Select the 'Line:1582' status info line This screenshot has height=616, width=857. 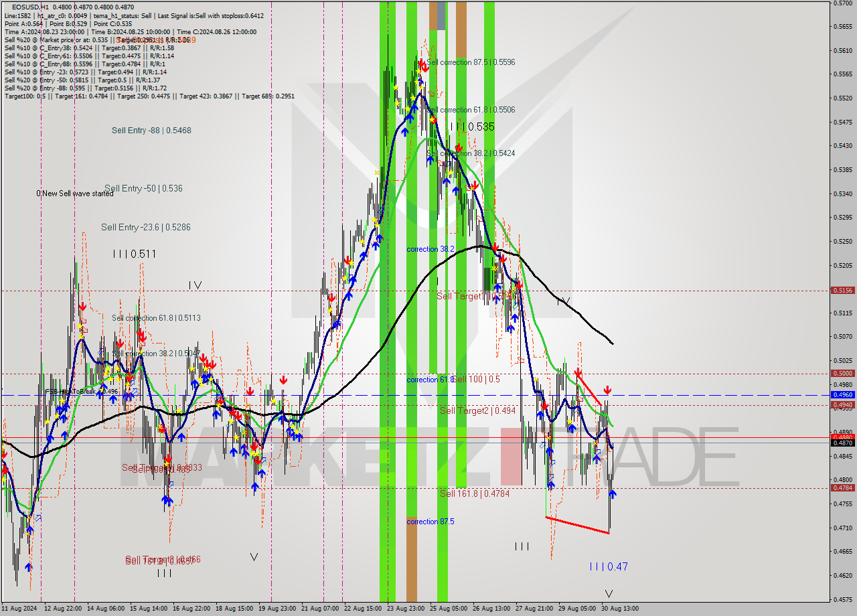[134, 15]
